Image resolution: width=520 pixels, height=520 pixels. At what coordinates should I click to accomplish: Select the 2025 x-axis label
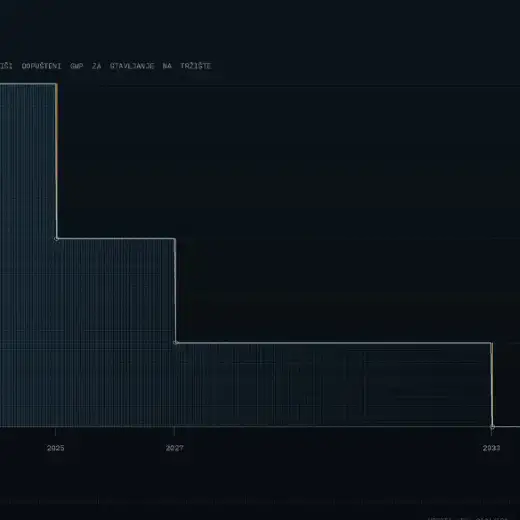[56, 448]
